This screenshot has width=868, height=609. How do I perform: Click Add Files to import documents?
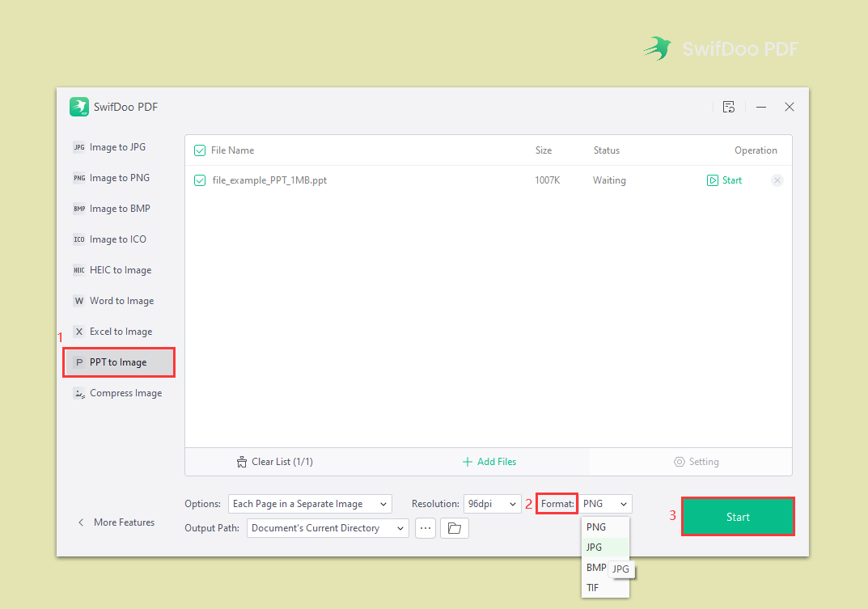489,461
